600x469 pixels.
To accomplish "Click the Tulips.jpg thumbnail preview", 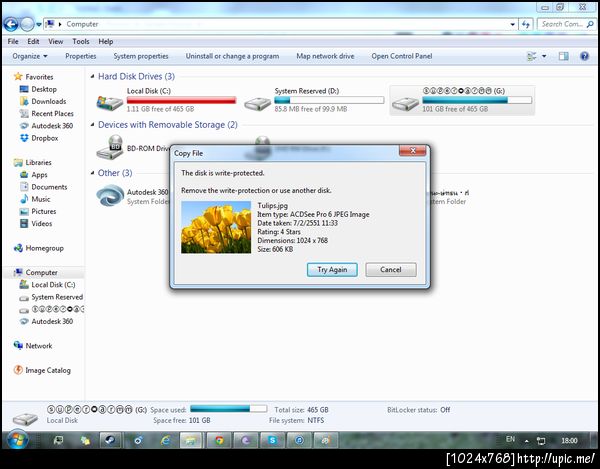I will click(x=216, y=227).
